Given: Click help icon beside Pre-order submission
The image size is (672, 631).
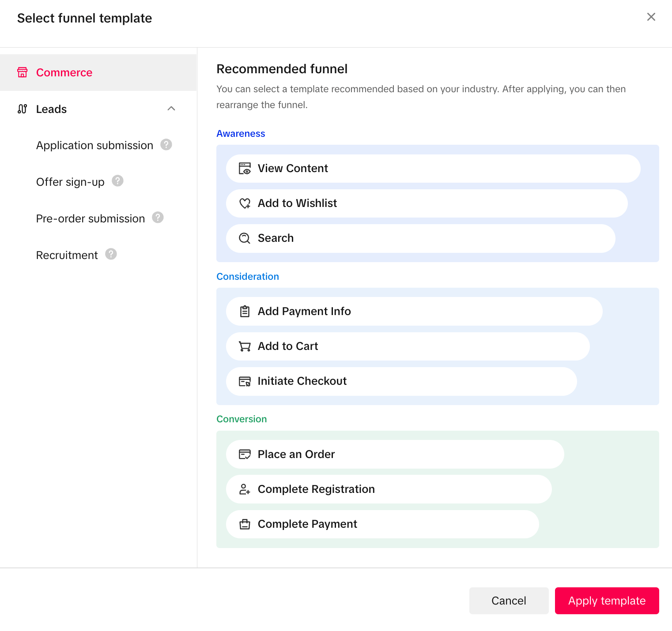Looking at the screenshot, I should 158,218.
